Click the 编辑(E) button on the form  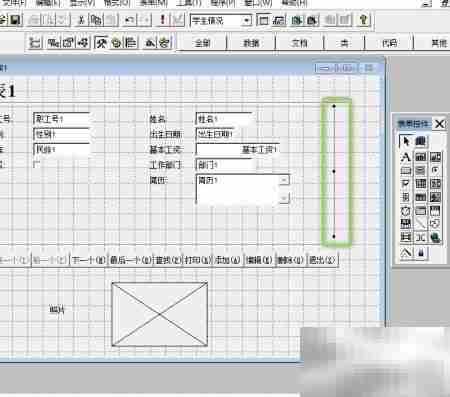coord(259,260)
